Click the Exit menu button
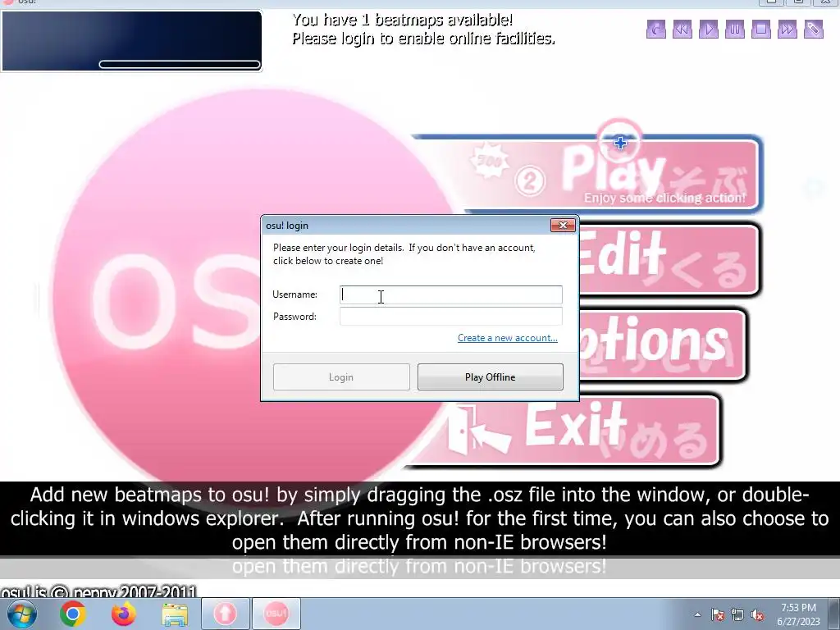This screenshot has width=840, height=630. pyautogui.click(x=568, y=431)
